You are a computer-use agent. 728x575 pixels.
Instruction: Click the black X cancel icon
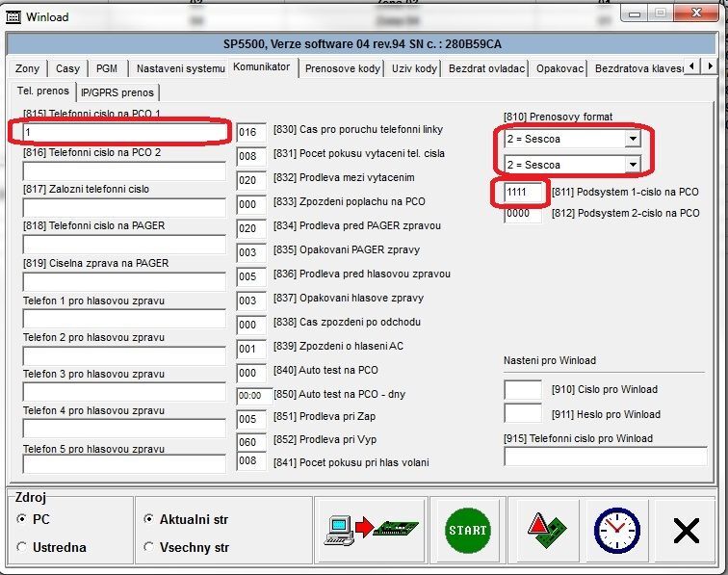coord(686,530)
